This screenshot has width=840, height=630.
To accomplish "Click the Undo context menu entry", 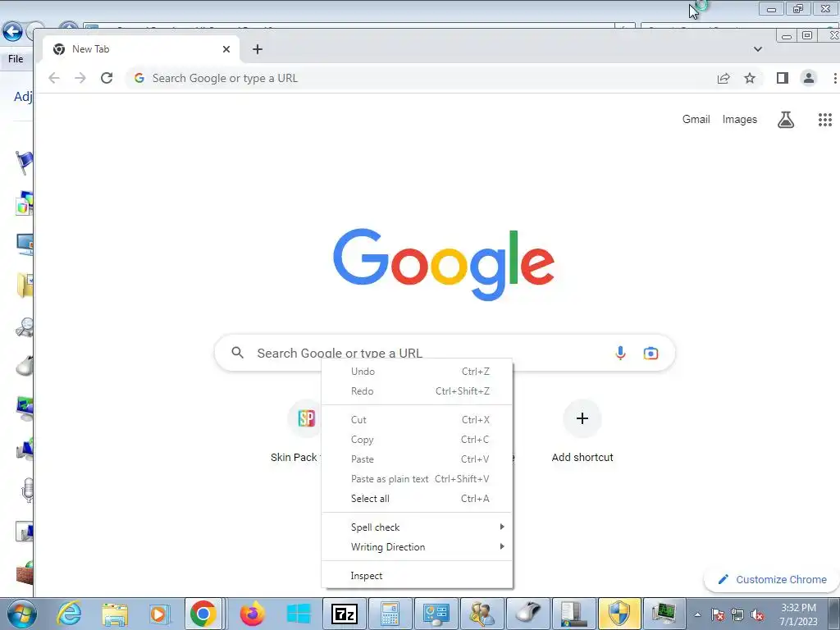I will [417, 372].
